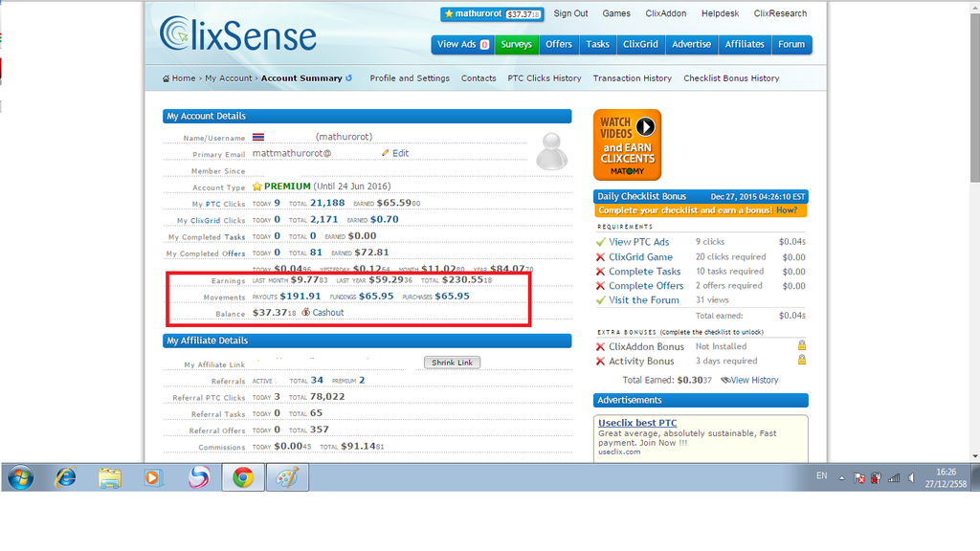Open the Useclix best PTC advertisement

[637, 423]
